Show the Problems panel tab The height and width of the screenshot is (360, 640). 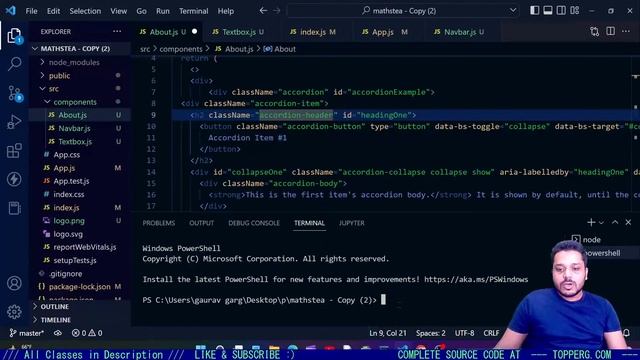click(159, 223)
